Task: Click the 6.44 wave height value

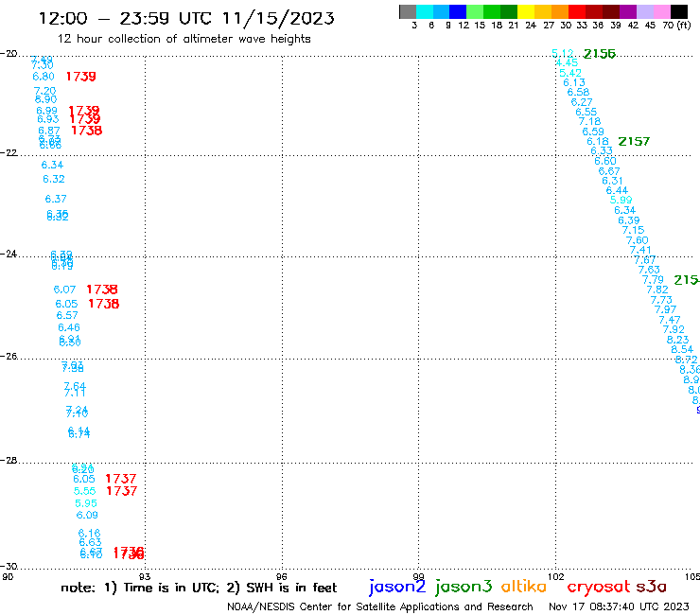Action: [617, 191]
